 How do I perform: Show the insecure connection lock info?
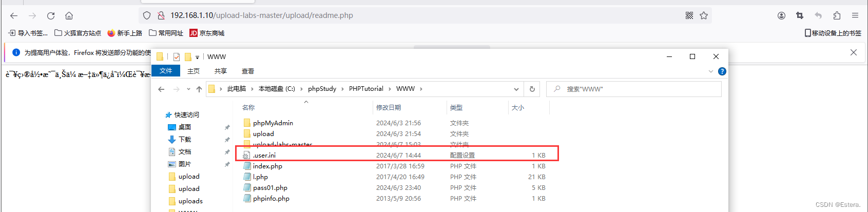161,15
